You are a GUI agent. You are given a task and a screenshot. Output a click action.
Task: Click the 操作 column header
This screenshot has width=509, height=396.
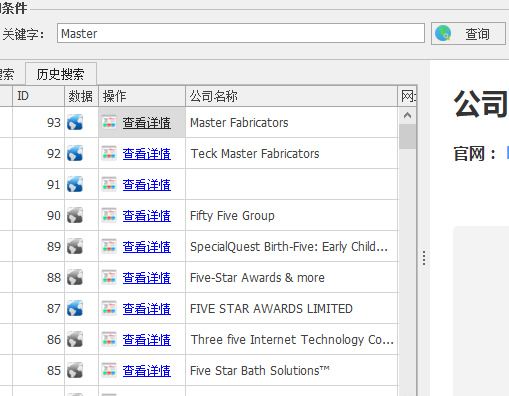pyautogui.click(x=142, y=96)
